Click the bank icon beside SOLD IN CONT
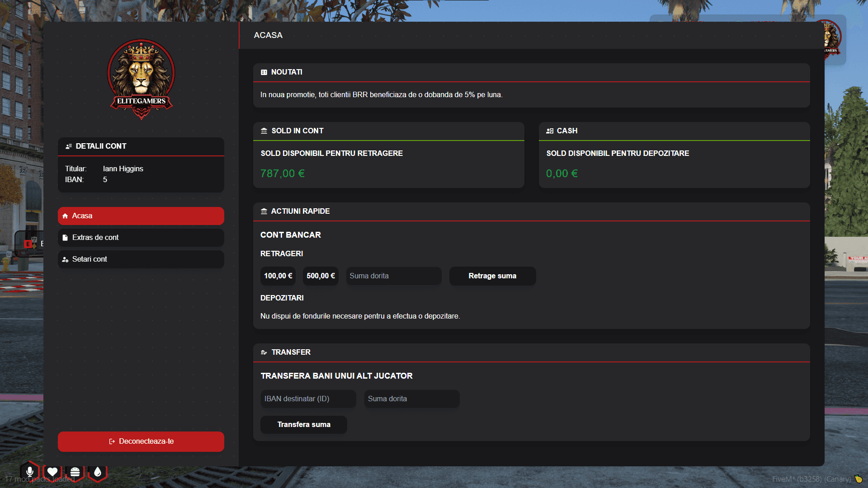 (264, 131)
